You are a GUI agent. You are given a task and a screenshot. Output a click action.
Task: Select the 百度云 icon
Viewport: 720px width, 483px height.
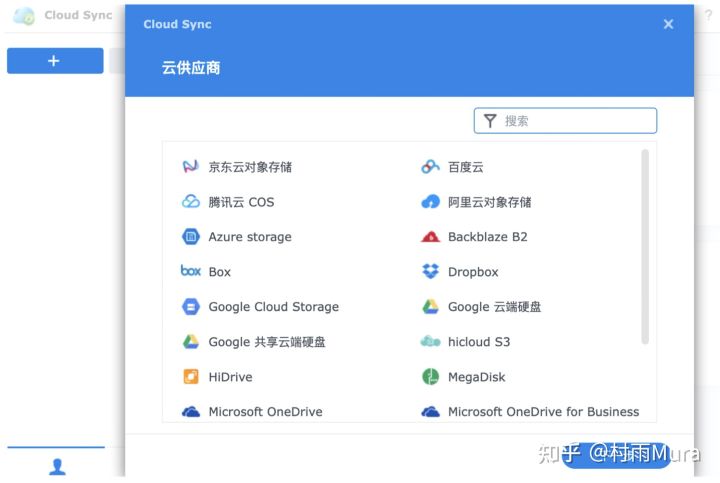click(x=430, y=167)
